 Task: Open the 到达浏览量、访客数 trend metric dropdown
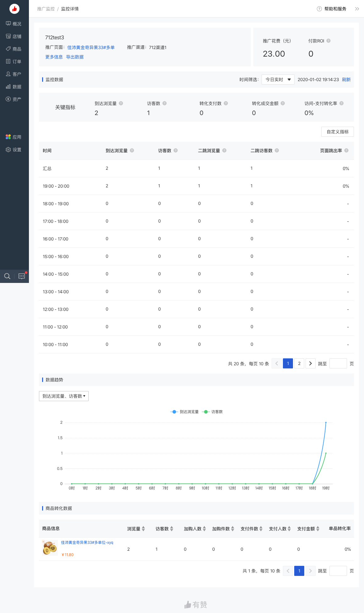tap(64, 396)
